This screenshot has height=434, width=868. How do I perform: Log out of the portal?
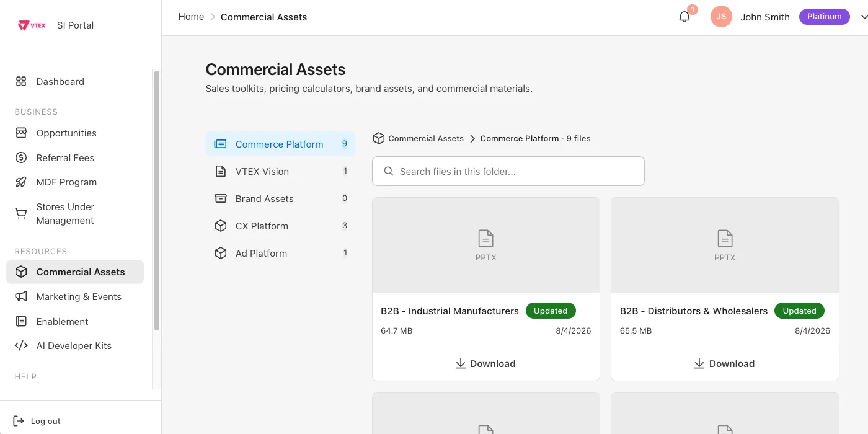37,421
